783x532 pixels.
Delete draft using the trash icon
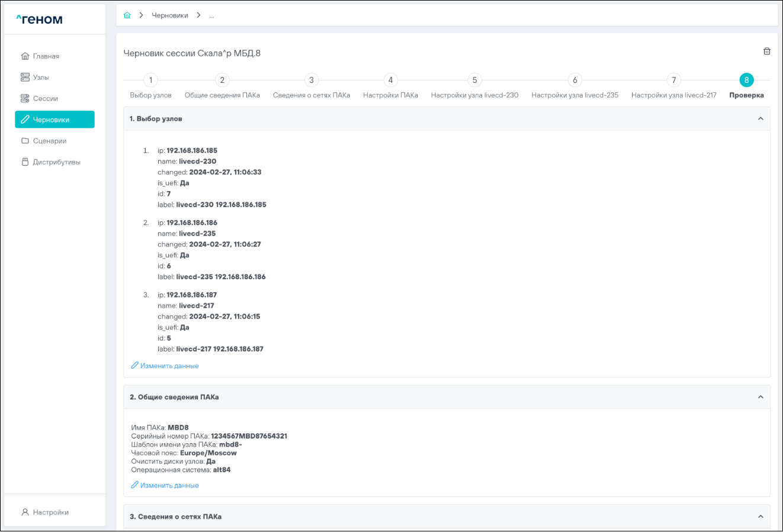(766, 51)
